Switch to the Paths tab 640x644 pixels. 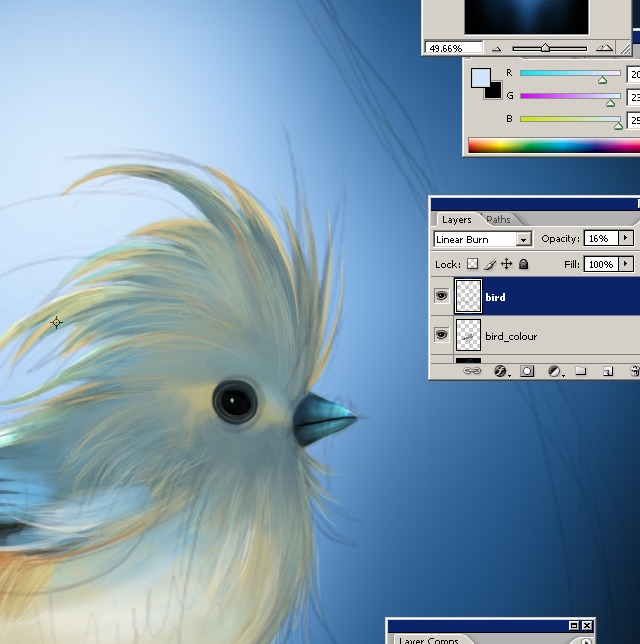(x=498, y=220)
